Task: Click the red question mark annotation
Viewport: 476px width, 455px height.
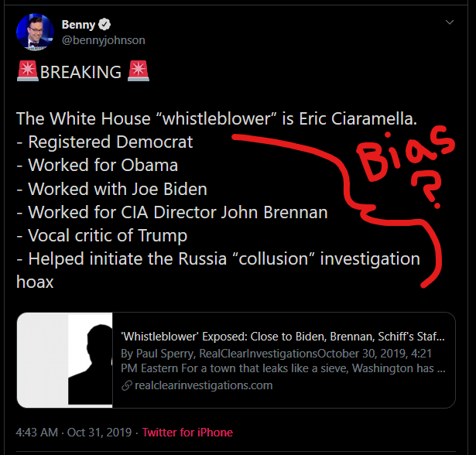Action: pyautogui.click(x=426, y=189)
